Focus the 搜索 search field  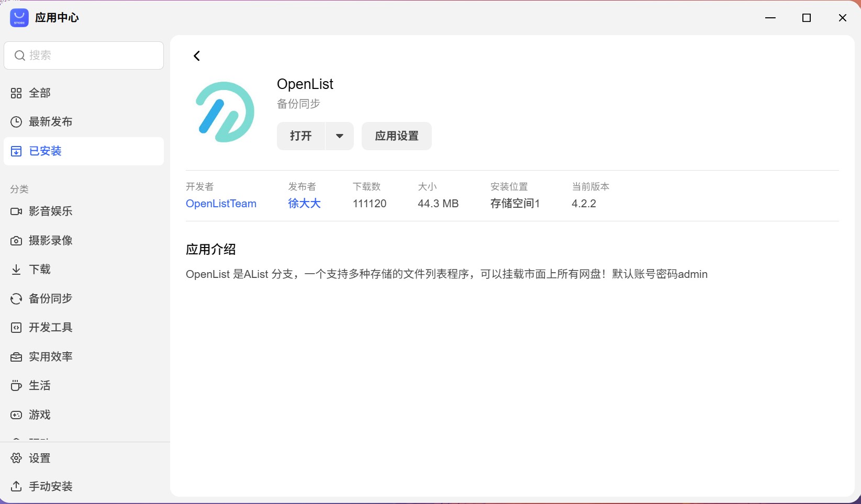[84, 55]
